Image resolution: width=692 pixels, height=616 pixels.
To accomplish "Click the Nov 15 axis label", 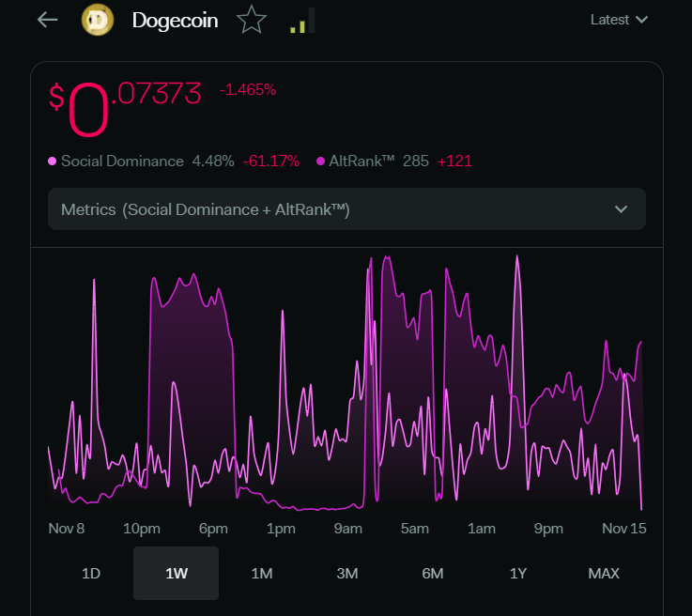I will coord(624,528).
